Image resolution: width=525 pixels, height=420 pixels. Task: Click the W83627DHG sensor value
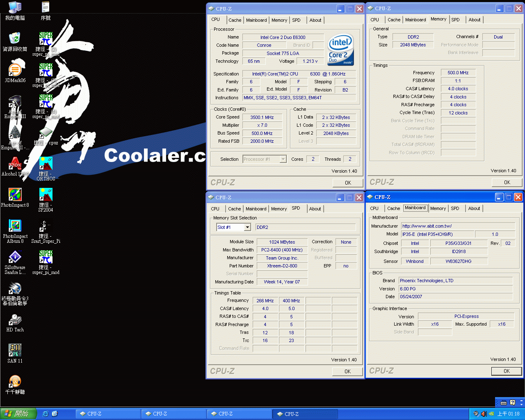(459, 261)
